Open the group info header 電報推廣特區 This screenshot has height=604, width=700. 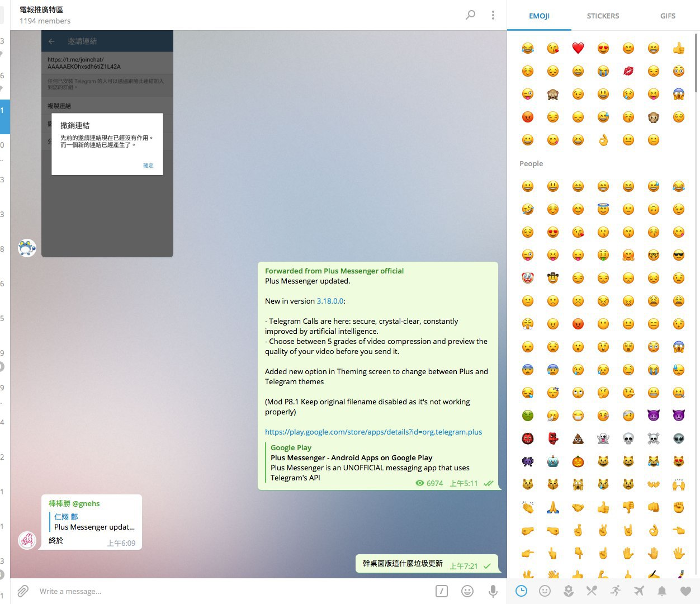(41, 10)
